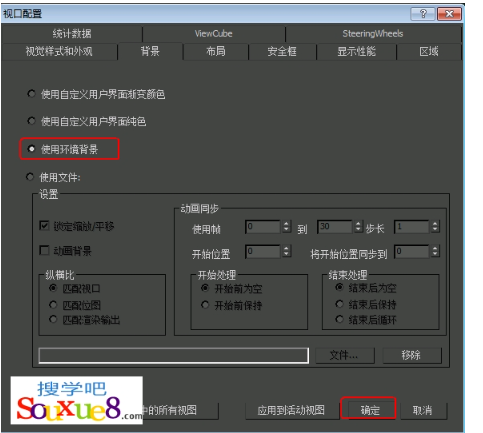Select 使用自定义用户界面渐变颜色 radio option

point(31,94)
